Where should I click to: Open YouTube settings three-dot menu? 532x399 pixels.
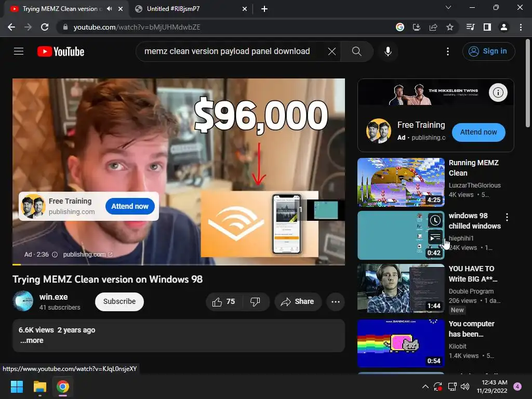[448, 51]
